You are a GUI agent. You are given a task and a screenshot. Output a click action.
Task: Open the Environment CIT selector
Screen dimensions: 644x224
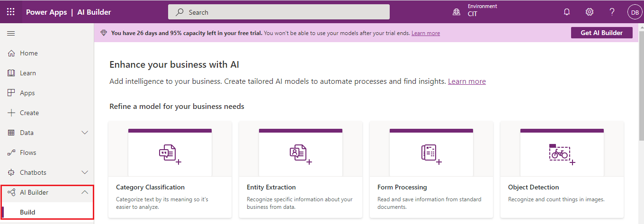pyautogui.click(x=475, y=10)
